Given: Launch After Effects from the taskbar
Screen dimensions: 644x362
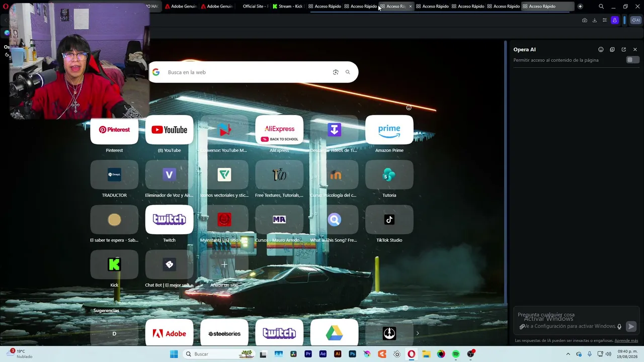Looking at the screenshot, I should 323,354.
